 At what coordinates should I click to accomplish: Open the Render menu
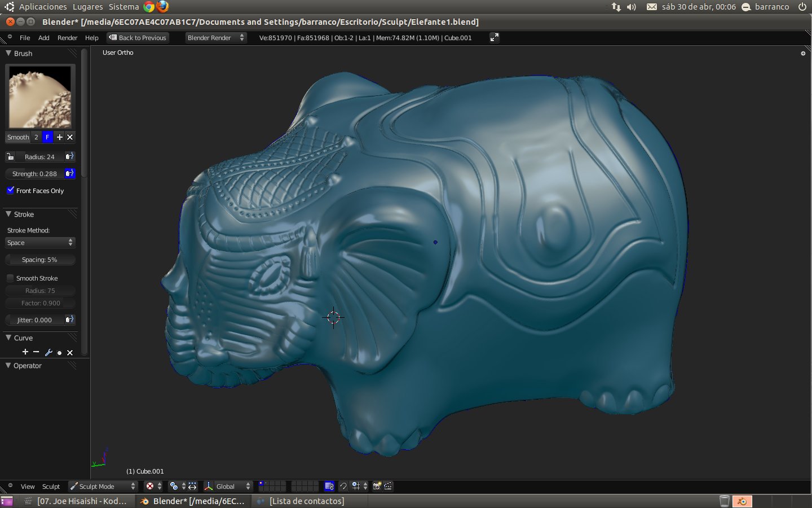[67, 38]
